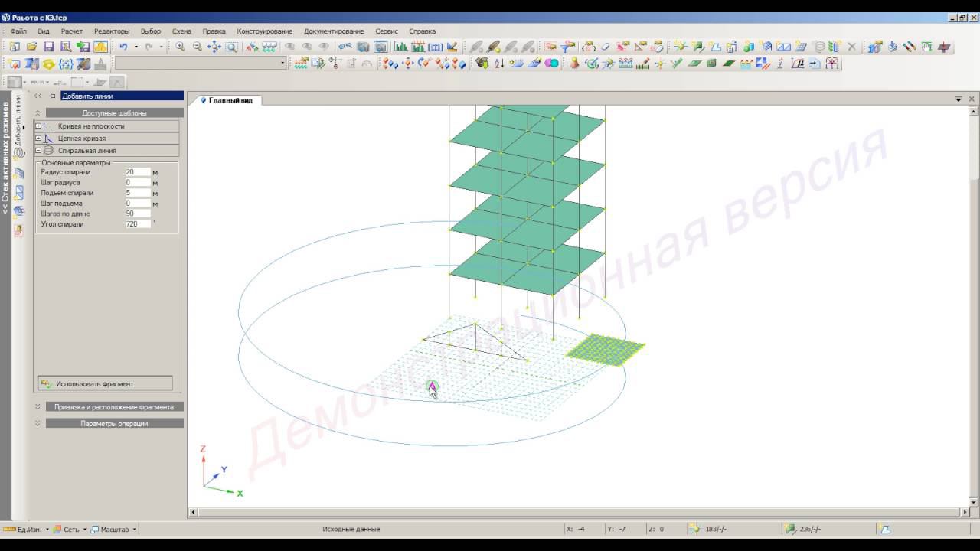980x551 pixels.
Task: Open the Undo history dropdown arrow
Action: pyautogui.click(x=136, y=47)
